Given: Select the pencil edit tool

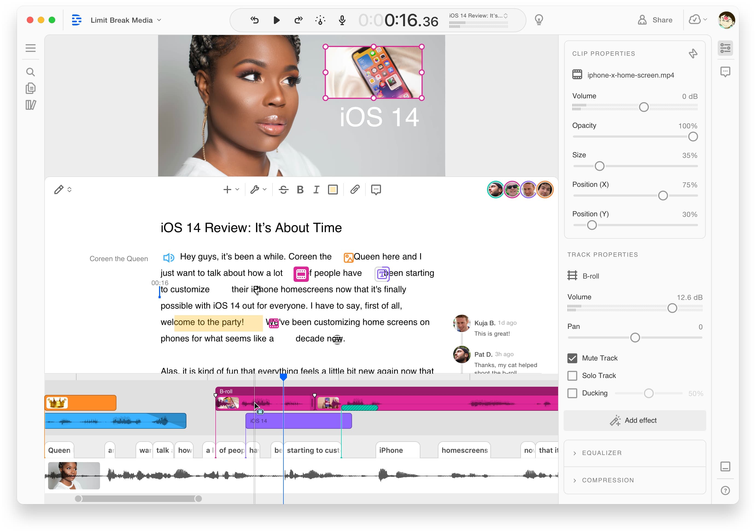Looking at the screenshot, I should 58,190.
